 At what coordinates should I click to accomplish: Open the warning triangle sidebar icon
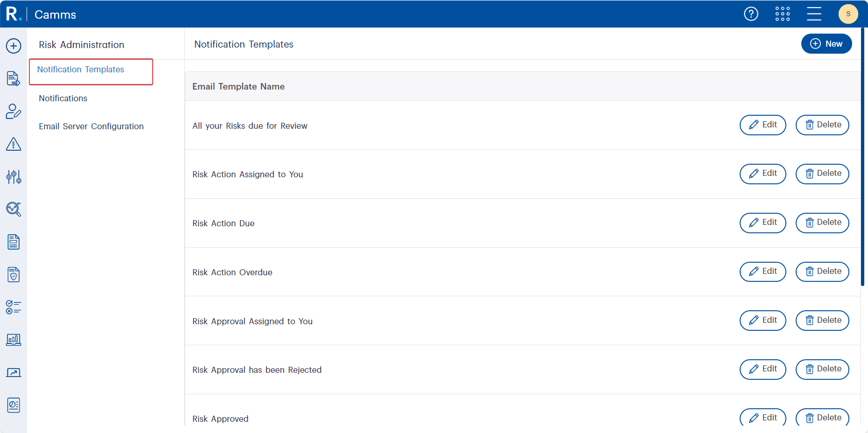(14, 144)
